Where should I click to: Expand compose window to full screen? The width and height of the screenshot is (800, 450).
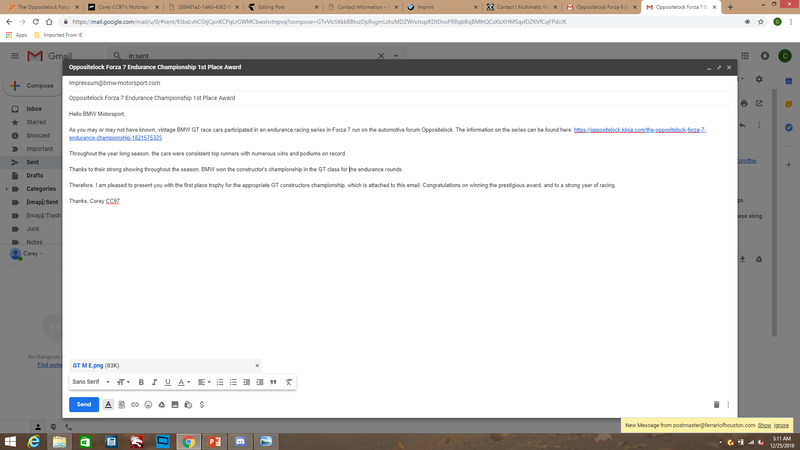tap(719, 67)
